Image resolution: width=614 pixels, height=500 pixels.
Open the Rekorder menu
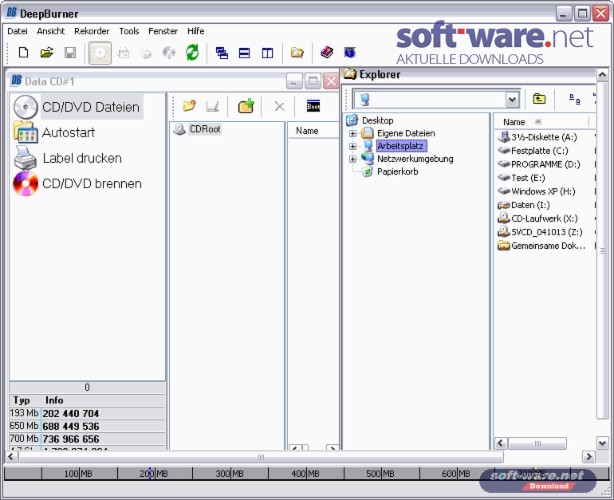click(x=92, y=31)
